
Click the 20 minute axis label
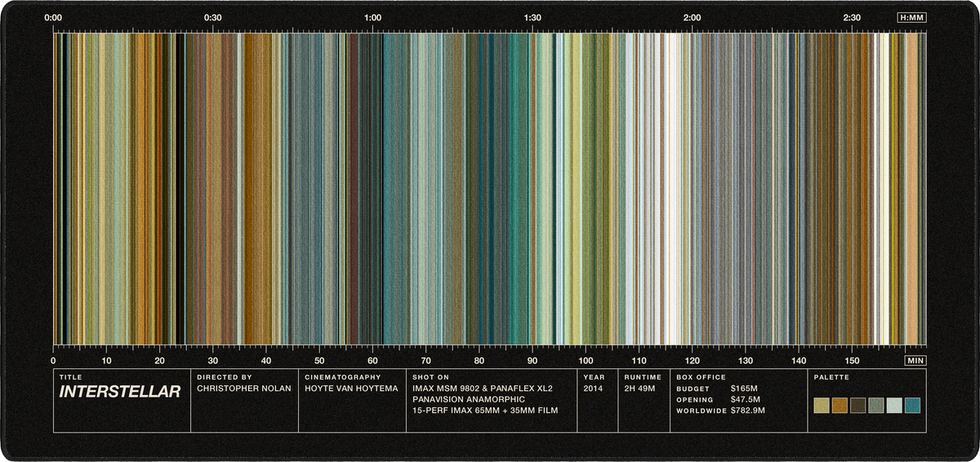159,361
